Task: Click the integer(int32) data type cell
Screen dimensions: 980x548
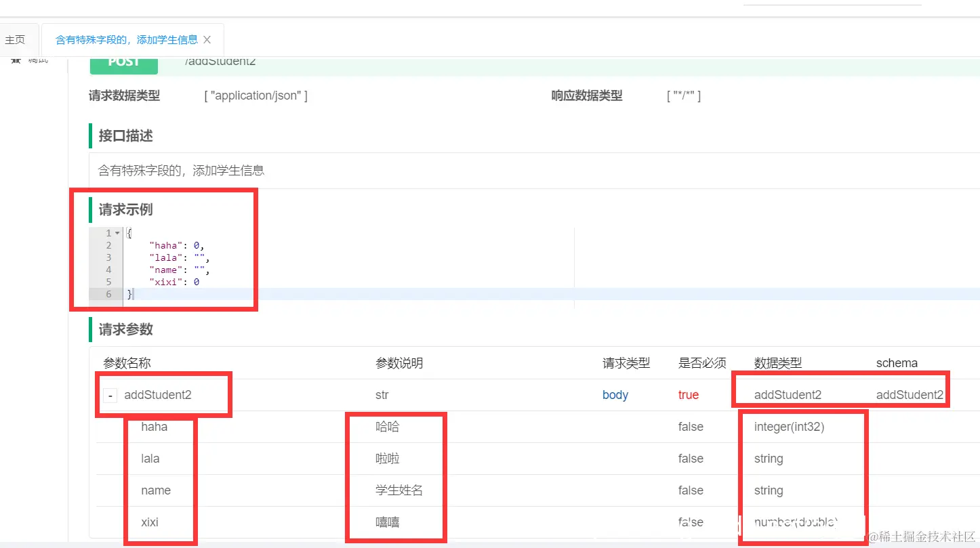Action: tap(790, 427)
